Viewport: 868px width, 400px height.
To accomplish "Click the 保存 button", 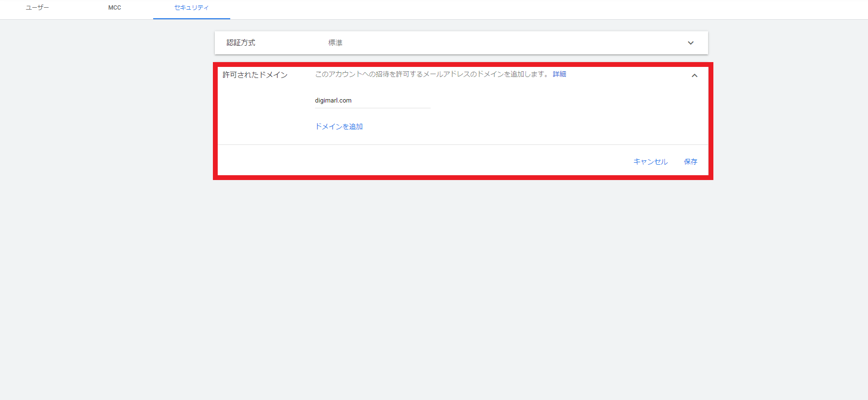I will pyautogui.click(x=691, y=162).
